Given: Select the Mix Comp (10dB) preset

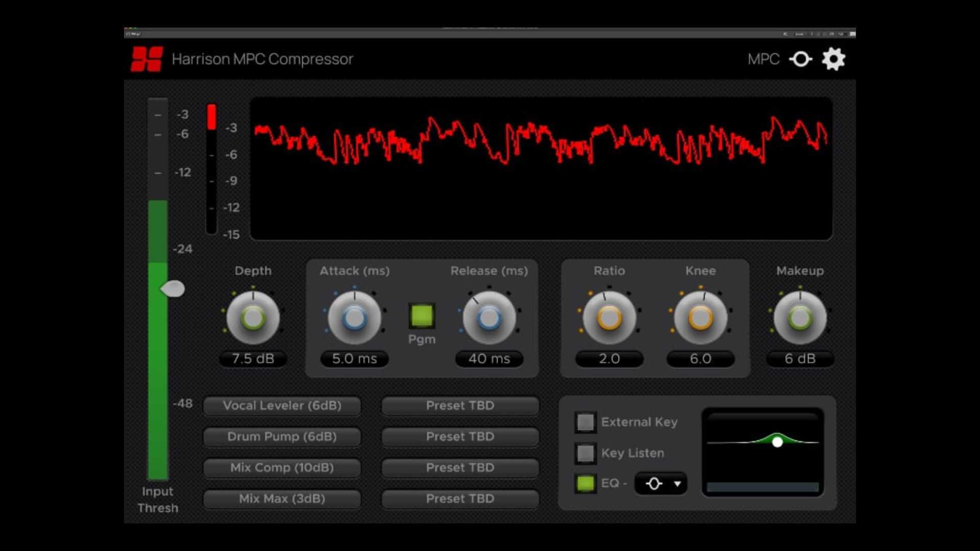Looking at the screenshot, I should (282, 468).
